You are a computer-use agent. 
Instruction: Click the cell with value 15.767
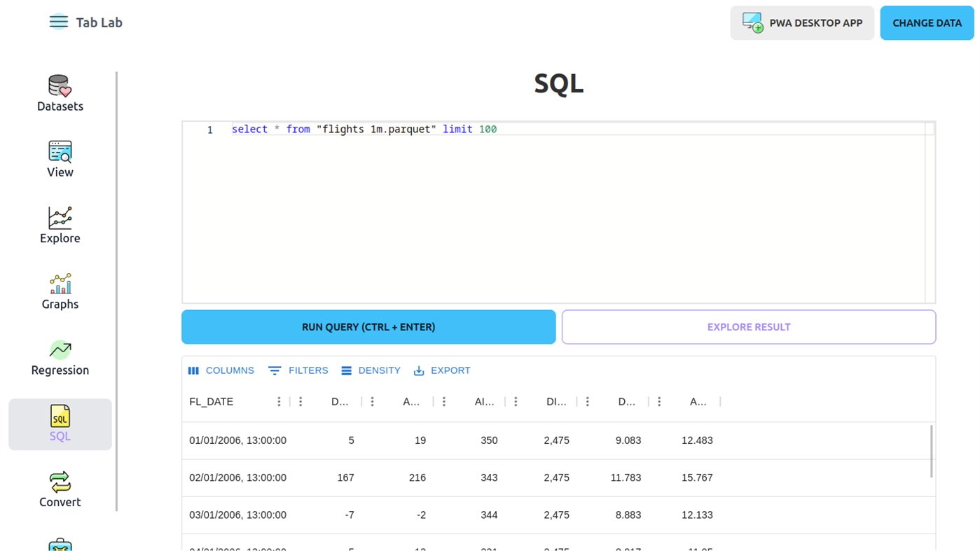click(684, 477)
